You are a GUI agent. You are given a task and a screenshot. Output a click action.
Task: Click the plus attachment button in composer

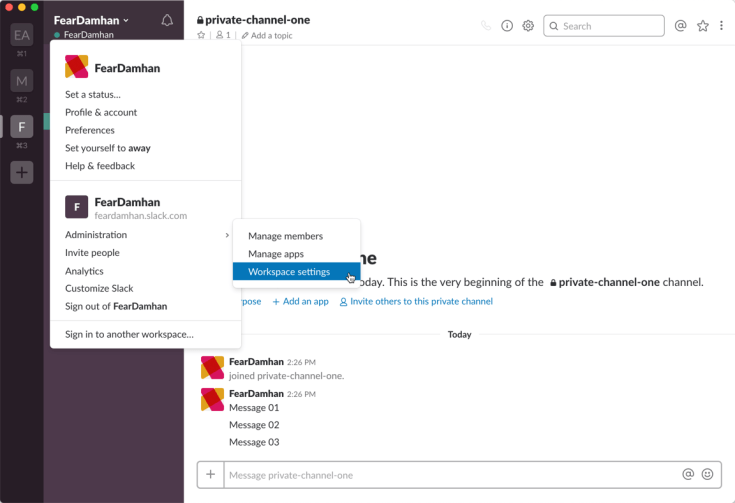click(210, 475)
